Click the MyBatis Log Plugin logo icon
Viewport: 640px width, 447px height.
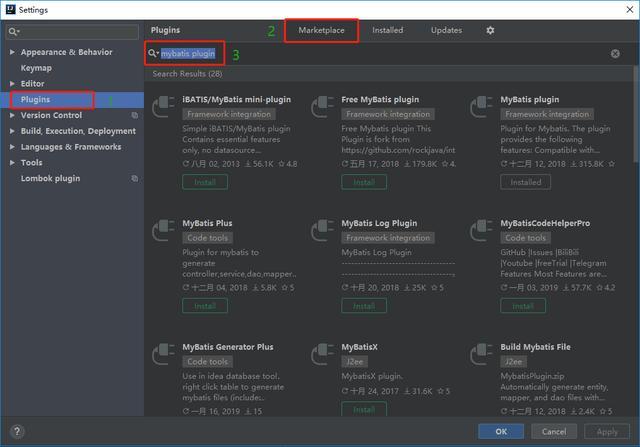coord(322,230)
